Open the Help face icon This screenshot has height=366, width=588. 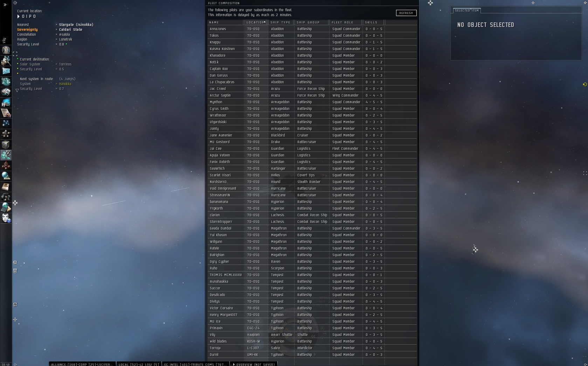[x=6, y=218]
